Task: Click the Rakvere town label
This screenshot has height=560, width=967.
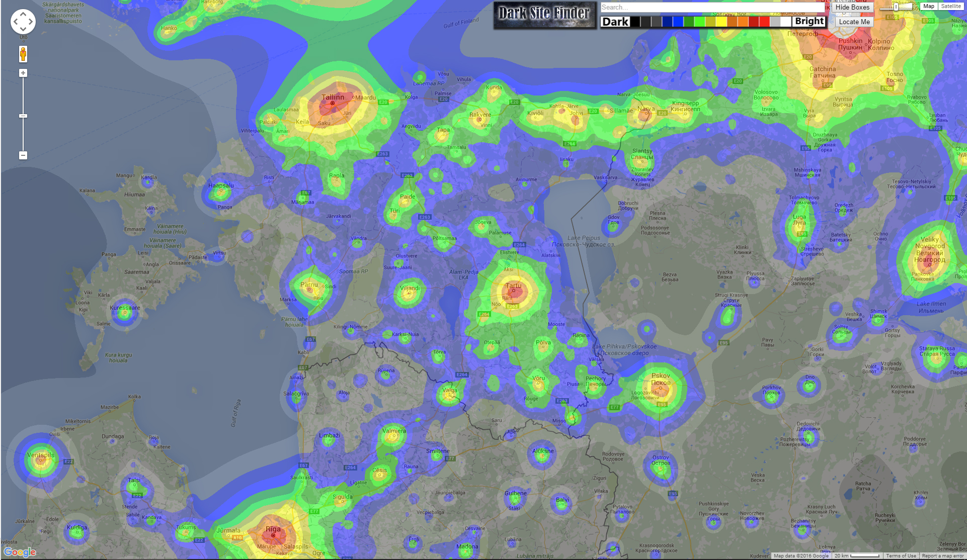Action: click(x=480, y=115)
